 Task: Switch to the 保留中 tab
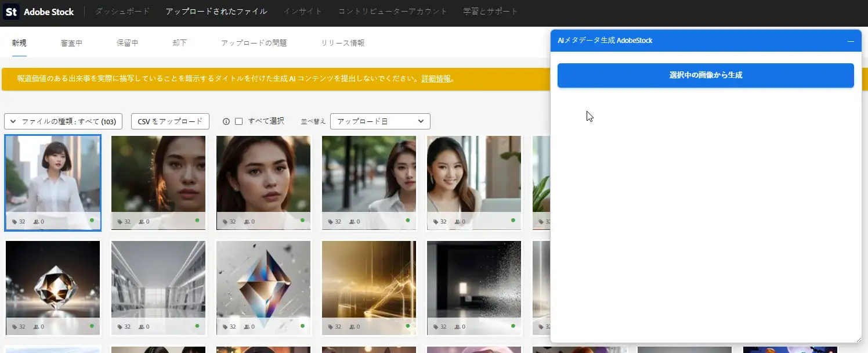[127, 43]
